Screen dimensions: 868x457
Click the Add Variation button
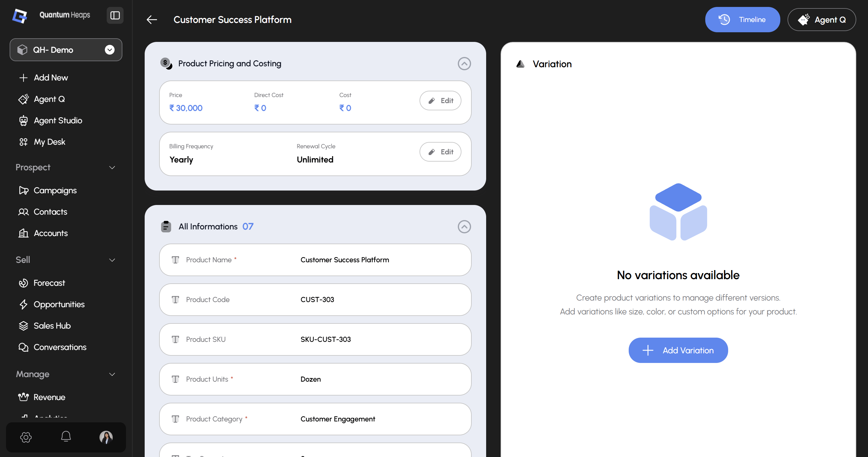point(678,350)
